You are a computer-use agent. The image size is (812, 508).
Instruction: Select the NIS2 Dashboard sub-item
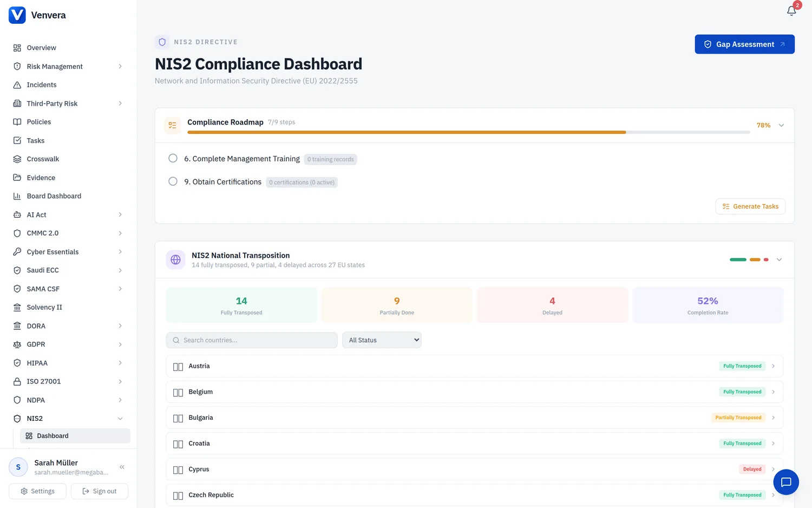[75, 436]
